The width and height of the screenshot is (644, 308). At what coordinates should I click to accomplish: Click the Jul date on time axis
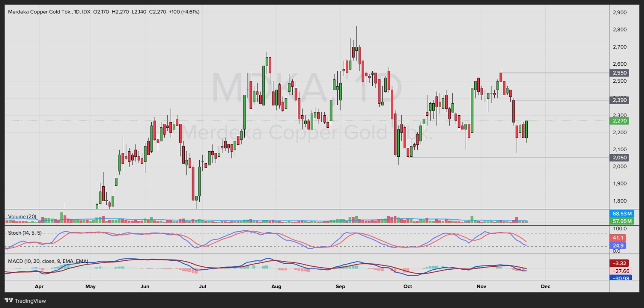(x=202, y=287)
